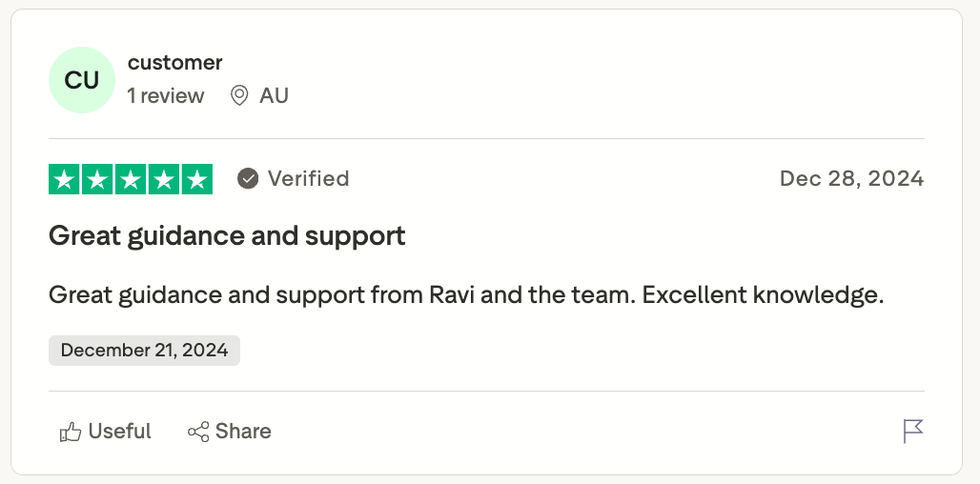
Task: Open the "customer" reviewer profile name
Action: tap(174, 63)
